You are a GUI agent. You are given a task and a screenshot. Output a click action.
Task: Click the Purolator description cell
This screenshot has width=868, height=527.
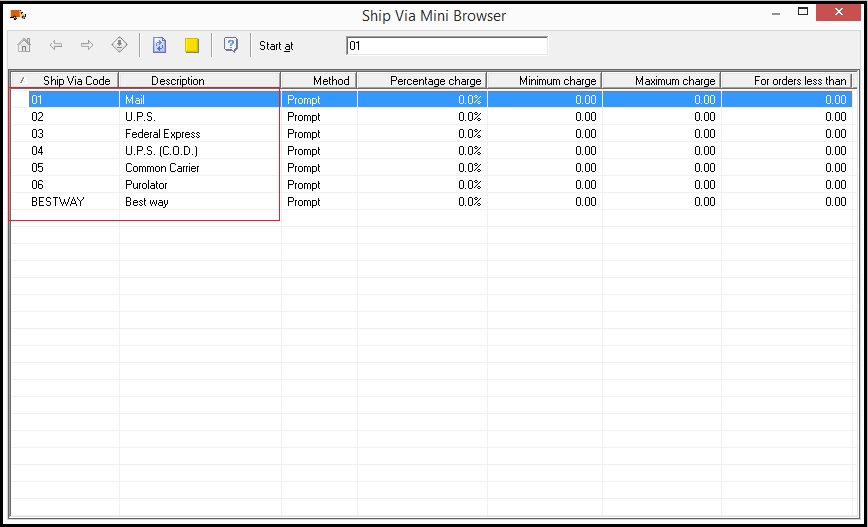click(x=200, y=185)
